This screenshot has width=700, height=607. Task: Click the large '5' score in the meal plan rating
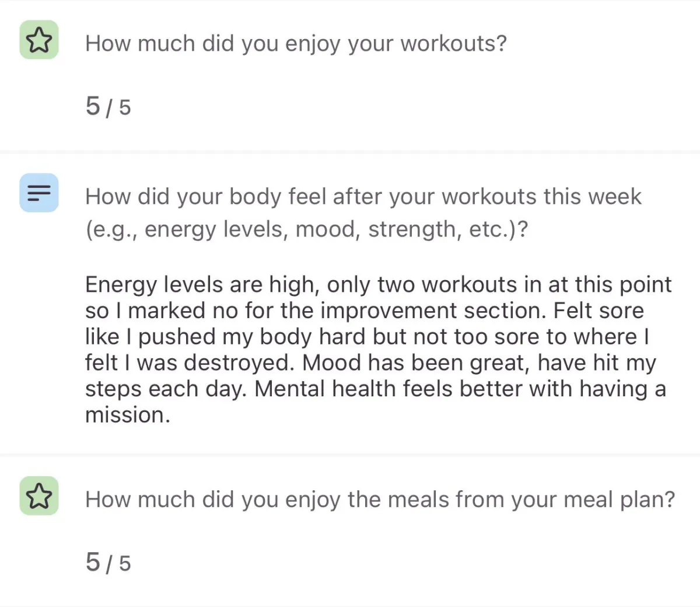[93, 561]
